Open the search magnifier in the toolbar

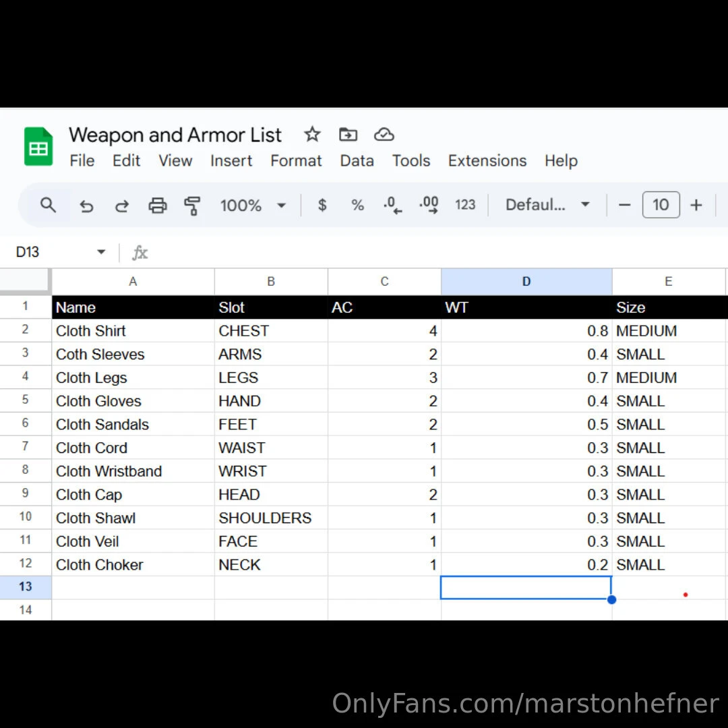click(x=48, y=205)
